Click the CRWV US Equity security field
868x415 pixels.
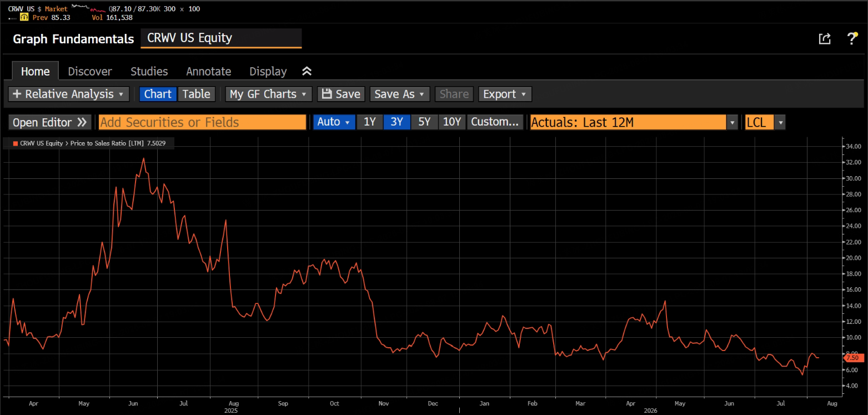221,38
